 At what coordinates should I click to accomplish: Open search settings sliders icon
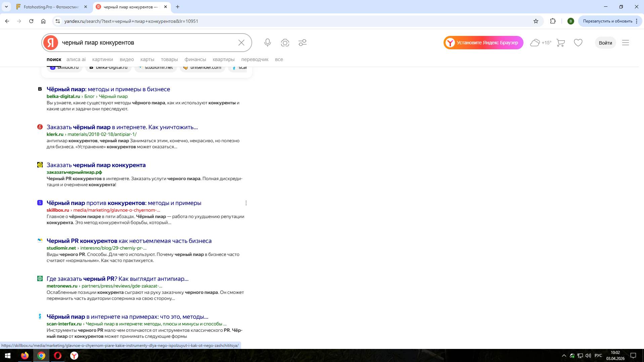point(303,43)
